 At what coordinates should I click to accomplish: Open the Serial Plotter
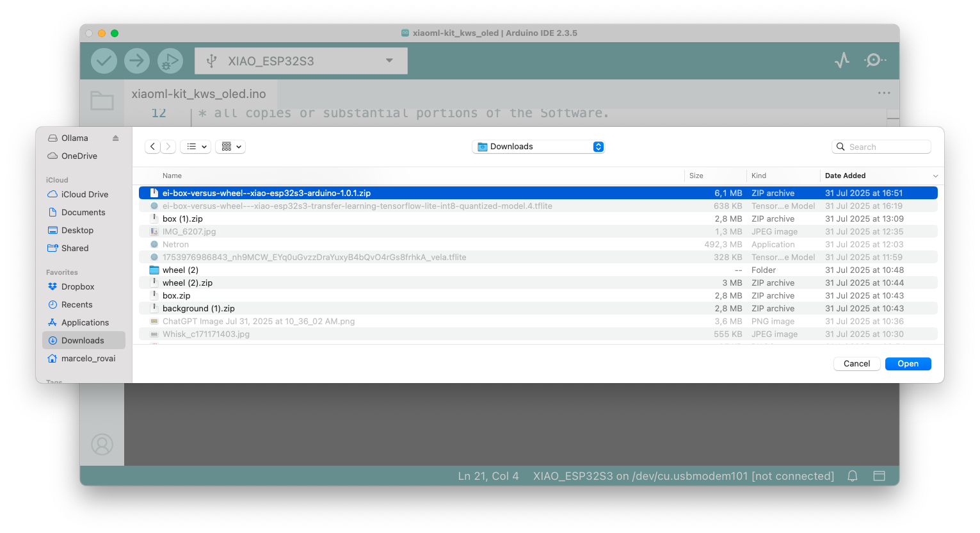point(842,60)
